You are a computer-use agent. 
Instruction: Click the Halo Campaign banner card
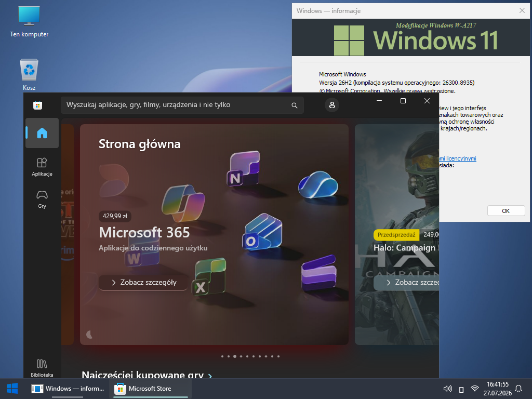(397, 234)
